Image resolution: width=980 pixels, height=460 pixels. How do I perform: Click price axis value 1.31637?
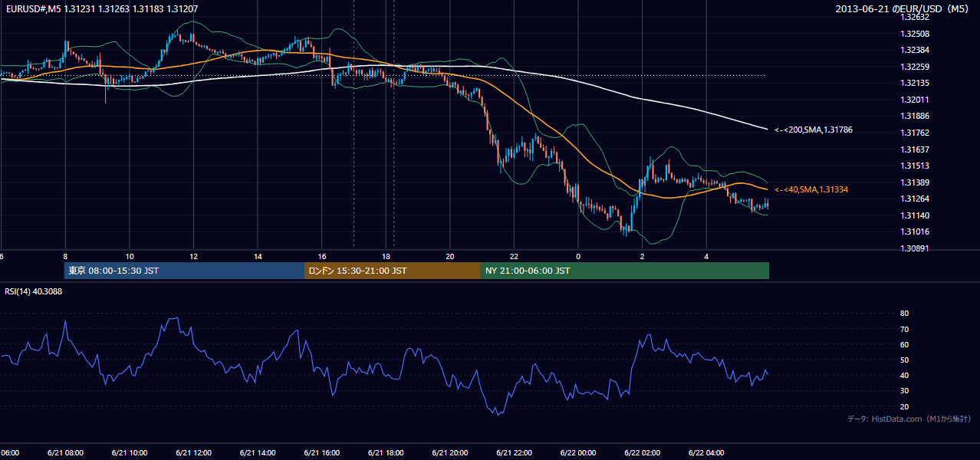[x=915, y=149]
